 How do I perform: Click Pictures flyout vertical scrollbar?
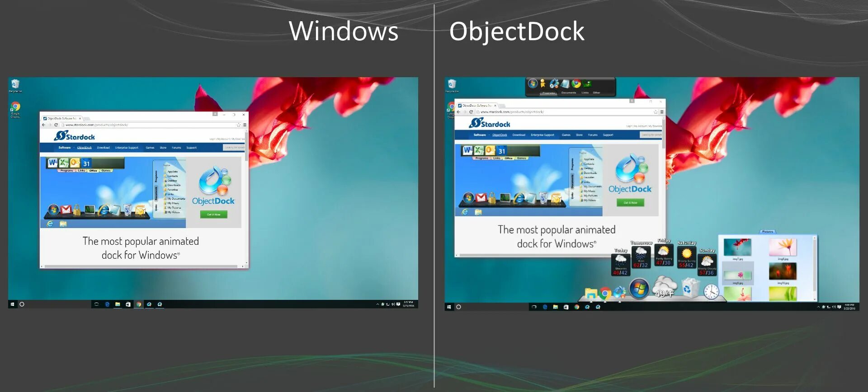click(815, 268)
